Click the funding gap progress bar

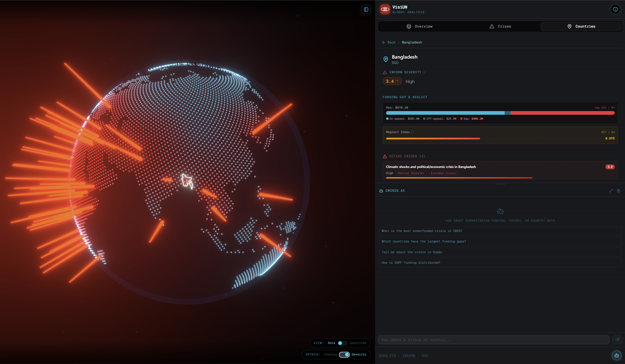(500, 113)
